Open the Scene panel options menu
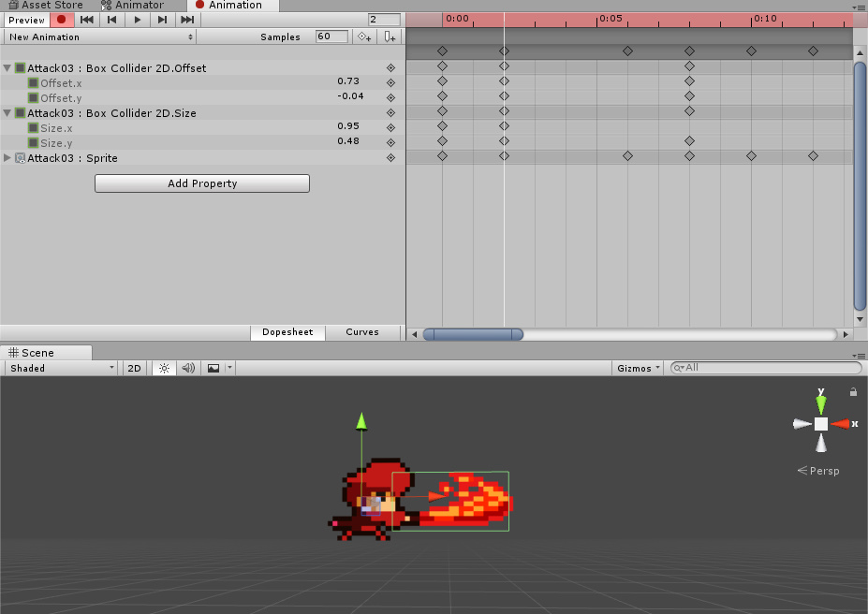 pyautogui.click(x=858, y=356)
